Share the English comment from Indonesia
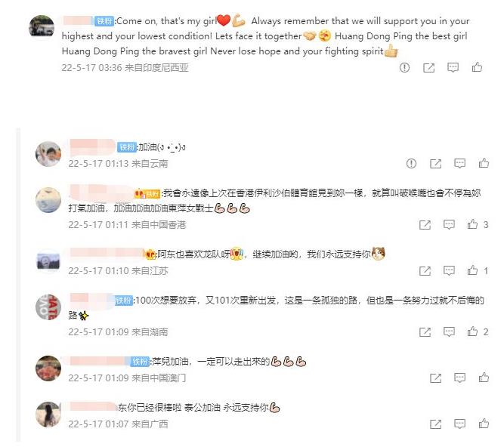 click(x=428, y=68)
